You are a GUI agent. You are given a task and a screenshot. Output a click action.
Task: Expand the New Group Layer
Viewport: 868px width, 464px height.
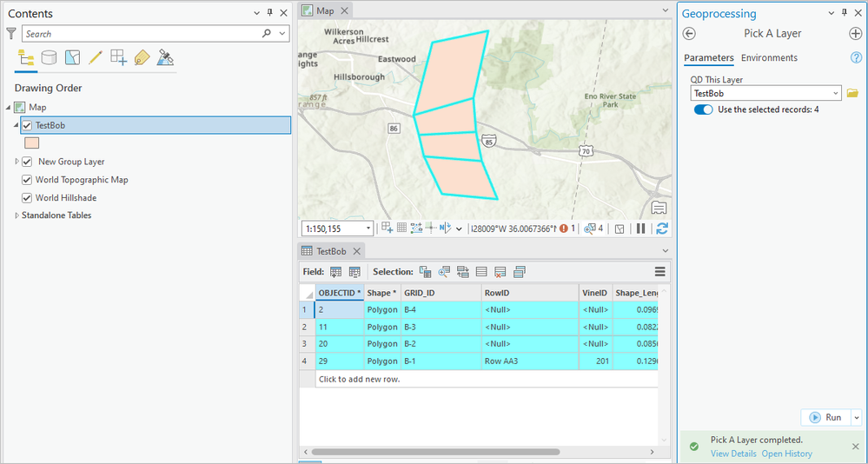coord(17,162)
